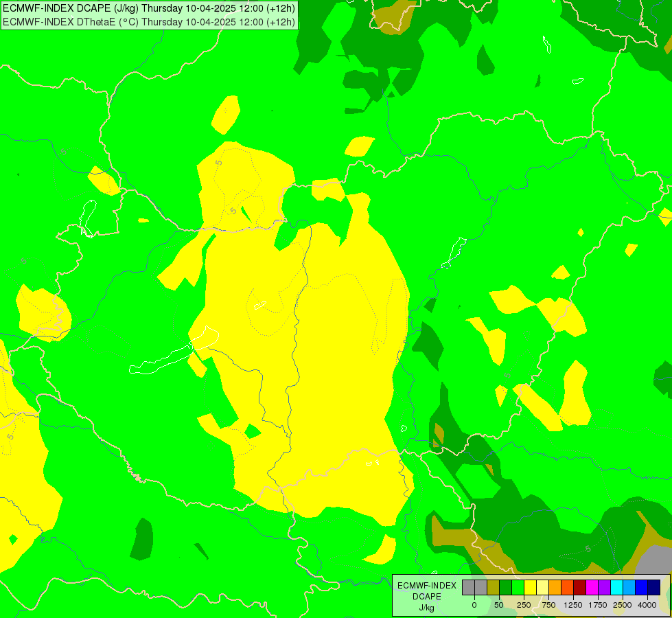Click the legend value 250
Image resolution: width=672 pixels, height=618 pixels.
click(524, 605)
